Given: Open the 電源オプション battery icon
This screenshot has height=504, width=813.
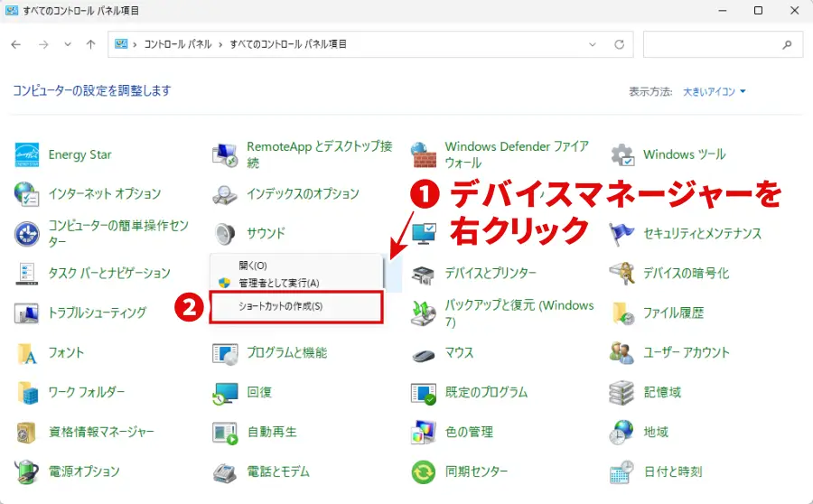Looking at the screenshot, I should click(x=26, y=471).
